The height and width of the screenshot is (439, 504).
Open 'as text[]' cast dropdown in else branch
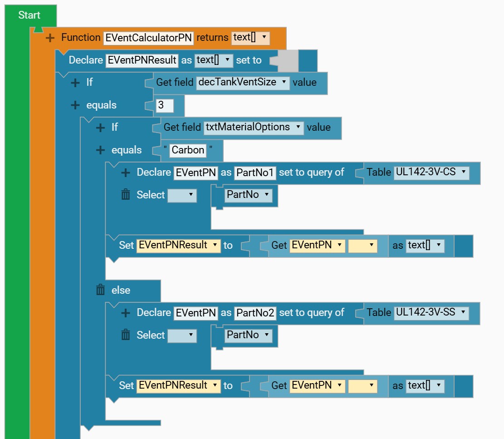click(425, 386)
